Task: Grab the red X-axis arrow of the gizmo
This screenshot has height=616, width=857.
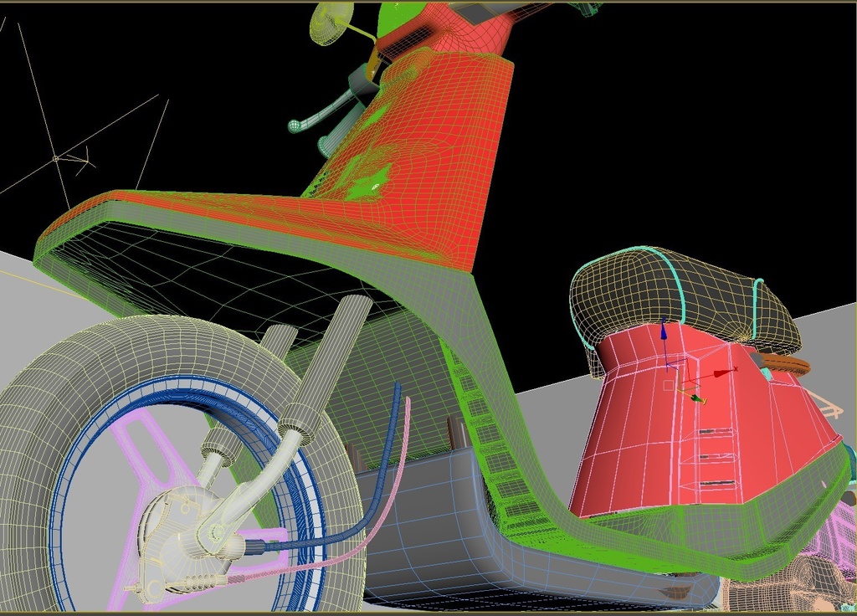Action: click(724, 372)
